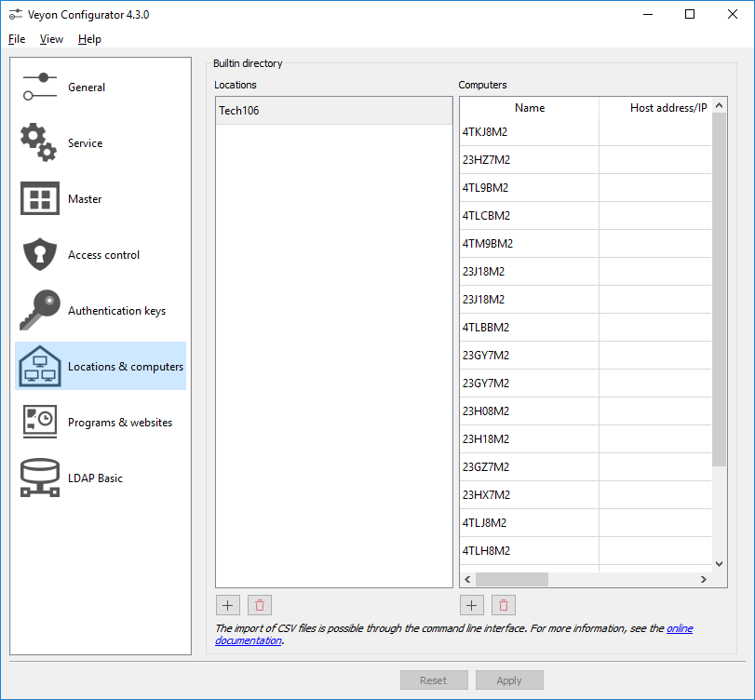This screenshot has width=755, height=700.
Task: Select computer 23H08M2
Action: [529, 411]
